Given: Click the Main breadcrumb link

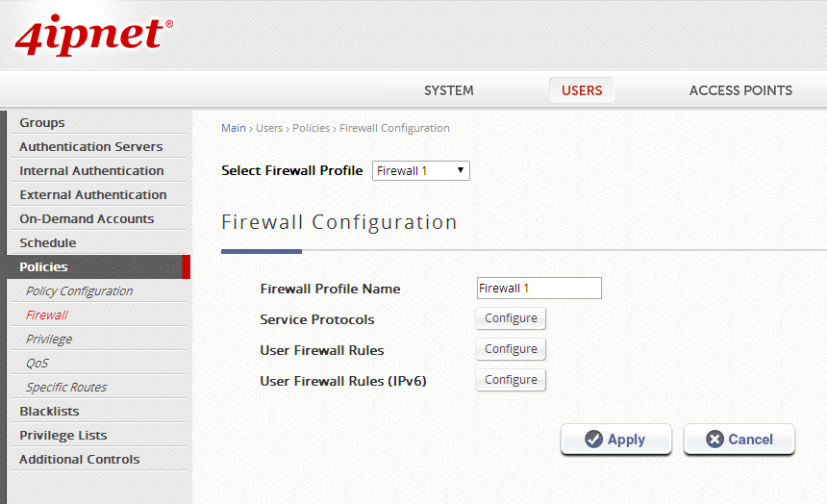Looking at the screenshot, I should coord(233,128).
